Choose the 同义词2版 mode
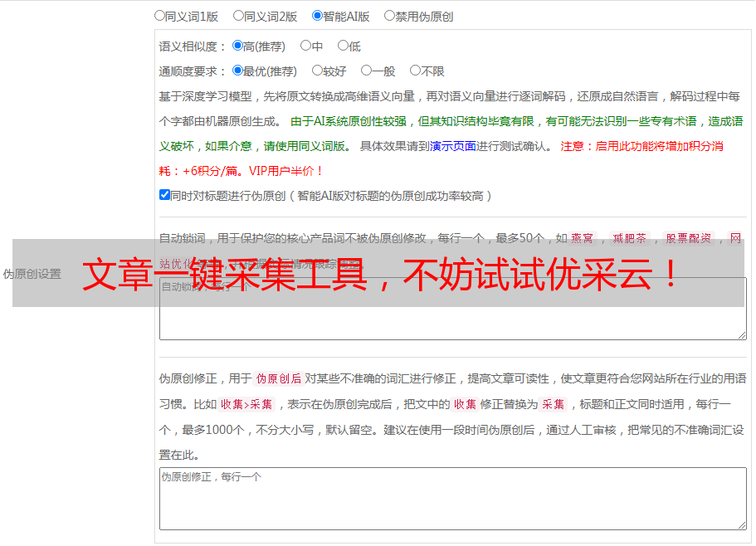Viewport: 756px width, 546px height. [239, 16]
